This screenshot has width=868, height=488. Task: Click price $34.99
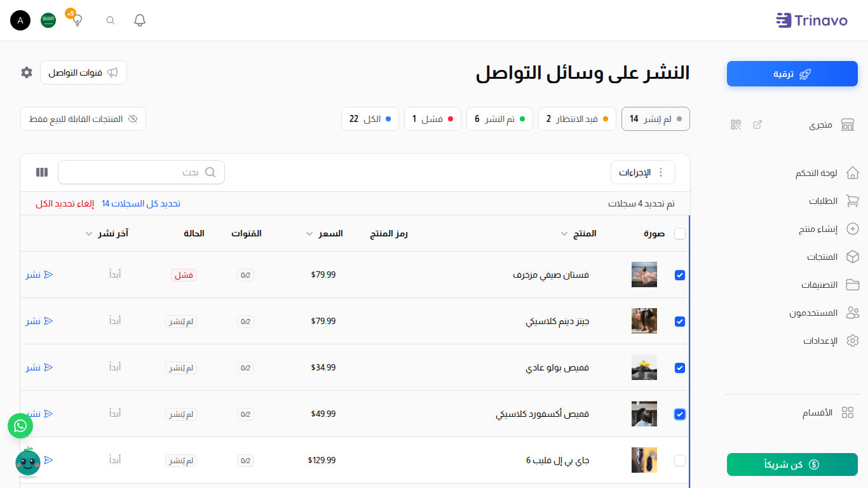point(323,367)
